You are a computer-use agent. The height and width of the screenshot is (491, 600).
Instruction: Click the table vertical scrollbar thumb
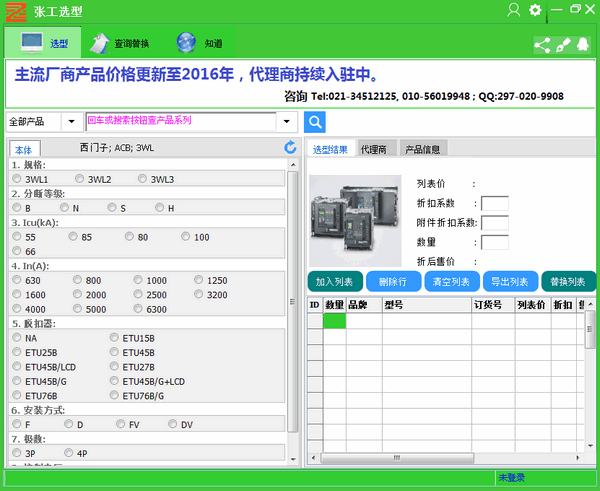point(590,329)
